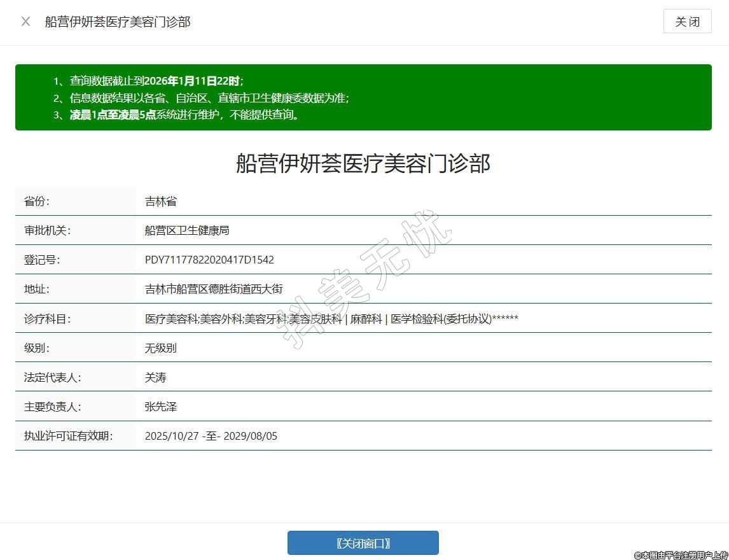This screenshot has width=729, height=560.
Task: Click the X icon beside the dialog title
Action: click(25, 22)
